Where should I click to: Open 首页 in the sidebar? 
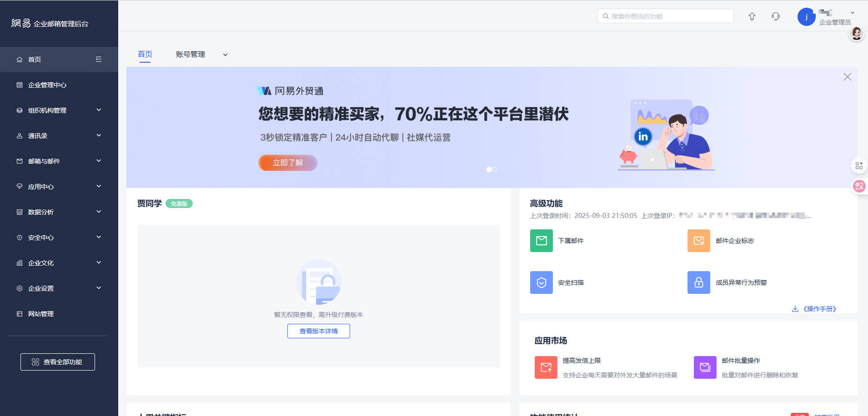click(59, 59)
